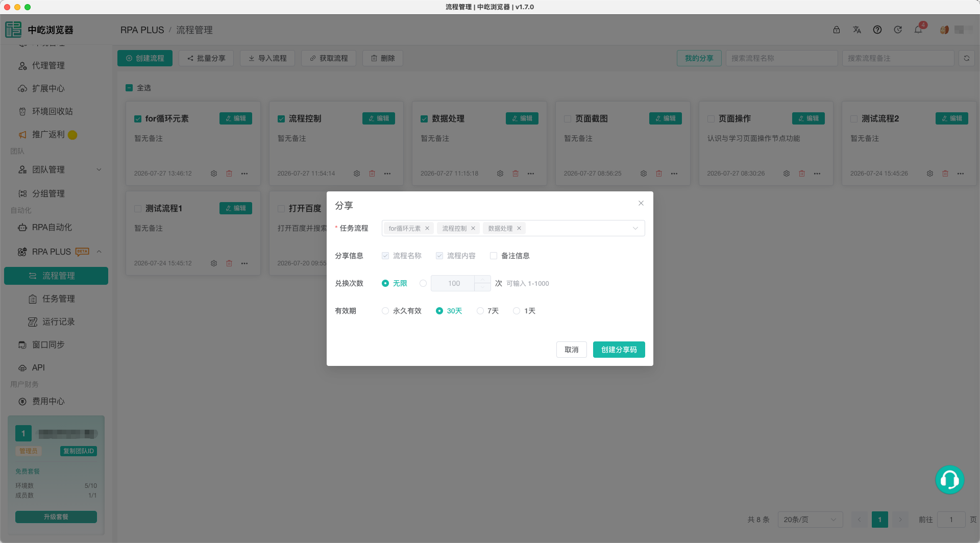Viewport: 980px width, 543px height.
Task: Open the notifications bell
Action: click(x=918, y=30)
